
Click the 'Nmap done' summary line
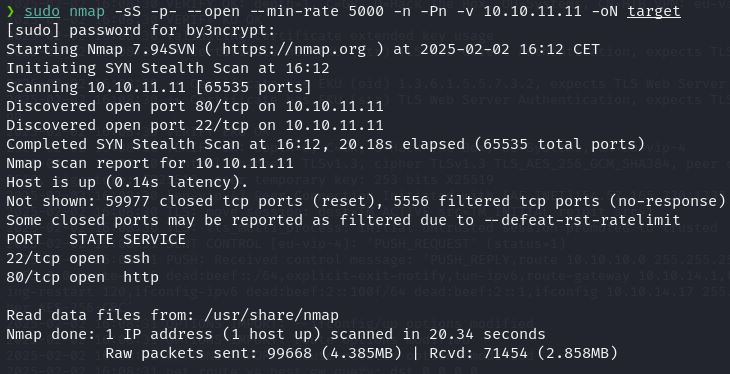tap(276, 334)
